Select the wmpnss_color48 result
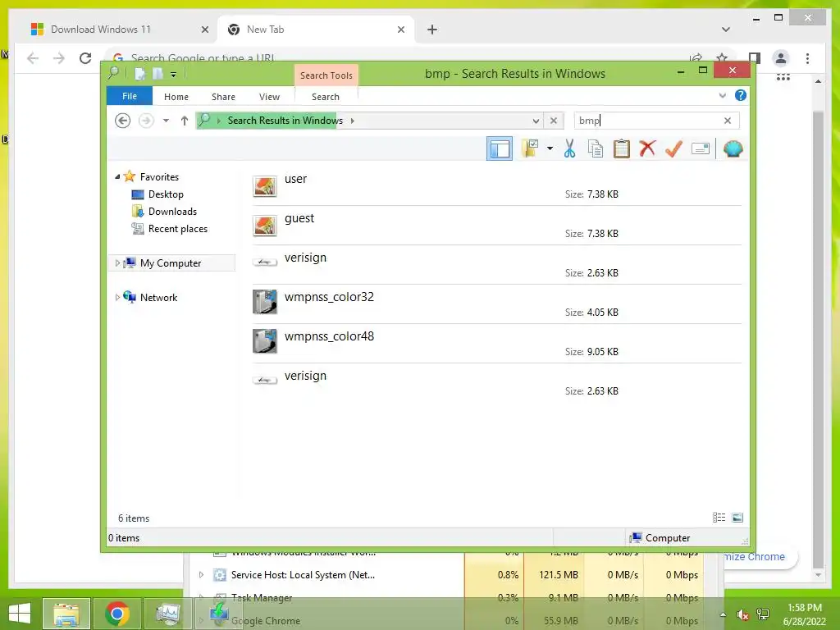The height and width of the screenshot is (630, 840). [496, 344]
